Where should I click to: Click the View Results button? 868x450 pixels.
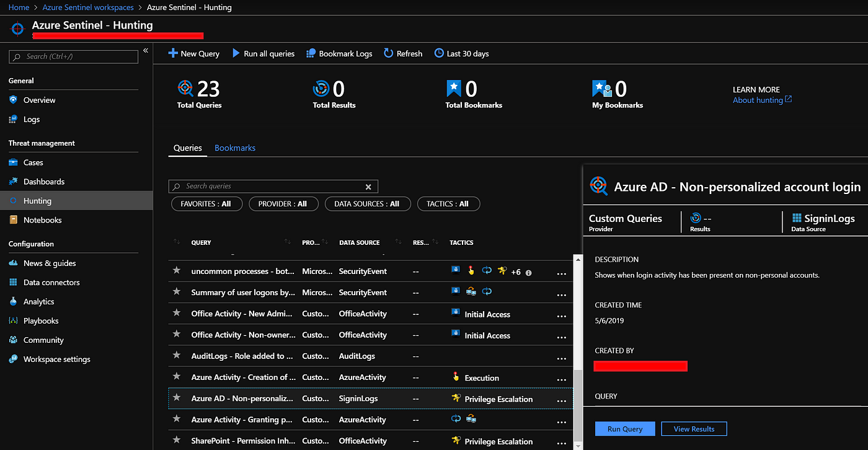694,429
